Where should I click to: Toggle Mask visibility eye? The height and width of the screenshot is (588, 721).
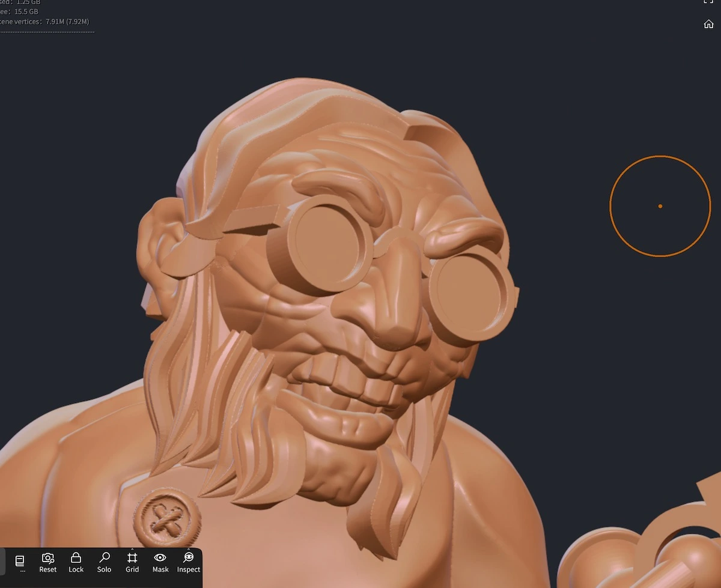(x=160, y=559)
